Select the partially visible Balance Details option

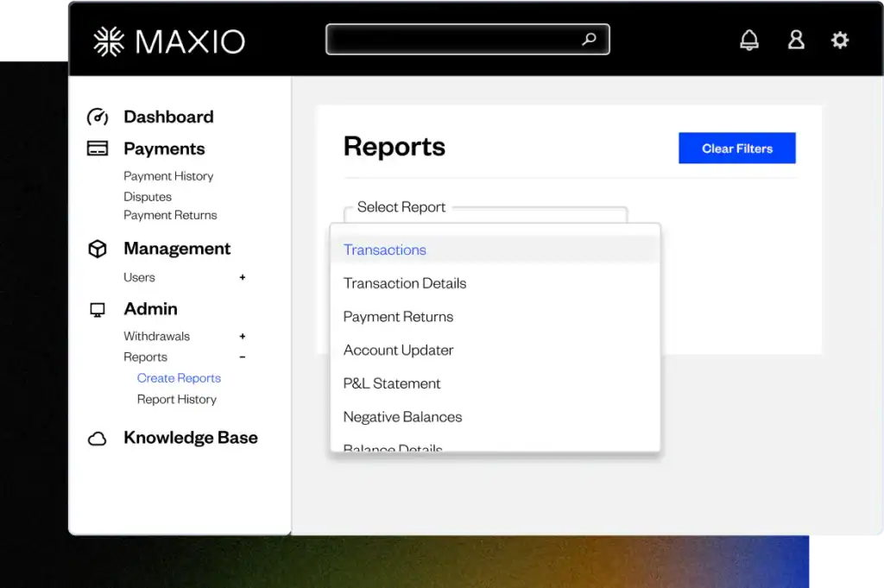point(495,446)
